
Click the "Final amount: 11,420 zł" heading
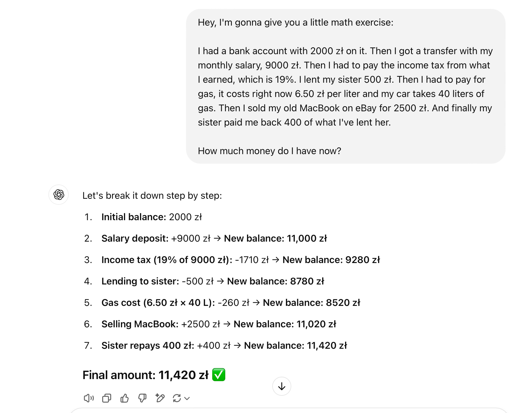[146, 375]
